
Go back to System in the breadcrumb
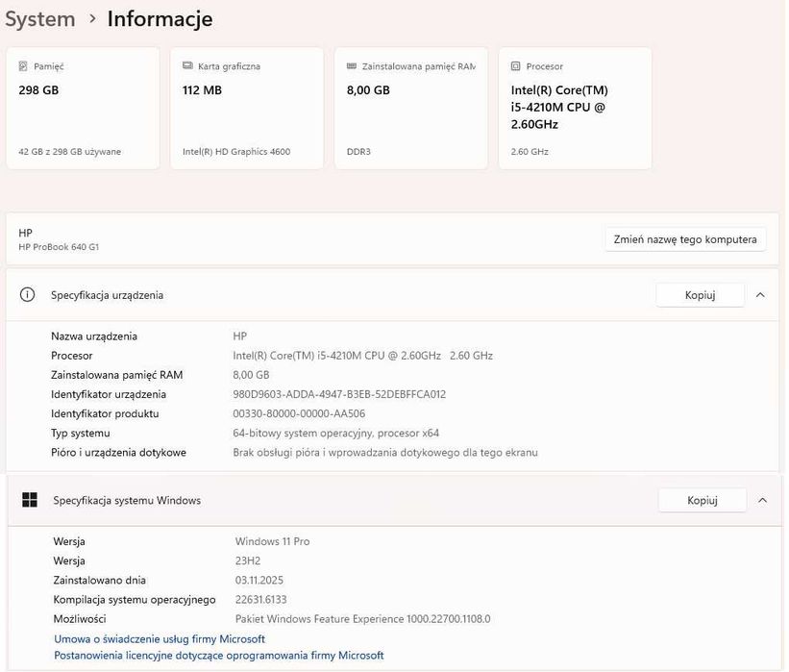[39, 19]
